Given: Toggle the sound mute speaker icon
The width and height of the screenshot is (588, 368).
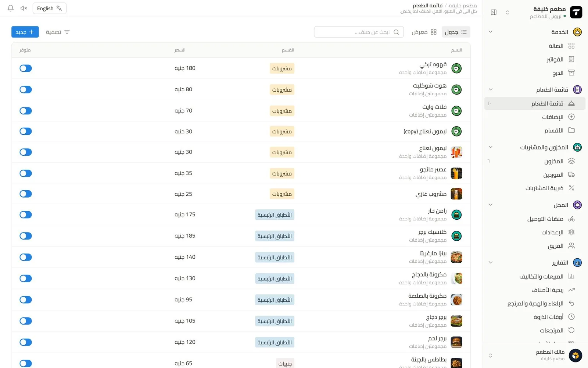Looking at the screenshot, I should (x=24, y=8).
